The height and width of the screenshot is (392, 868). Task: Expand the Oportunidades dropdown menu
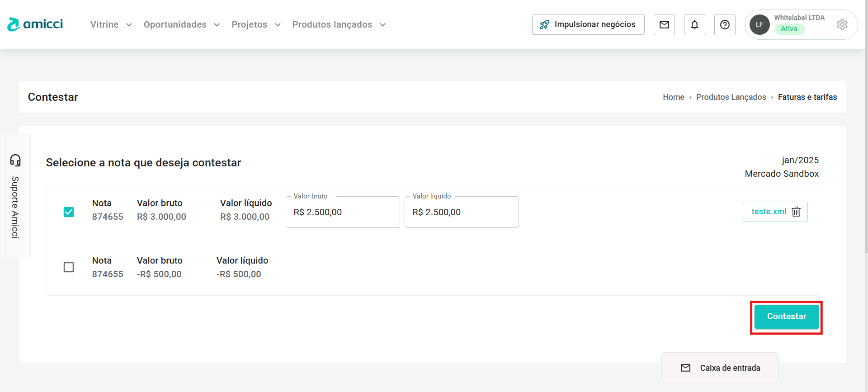(x=181, y=24)
